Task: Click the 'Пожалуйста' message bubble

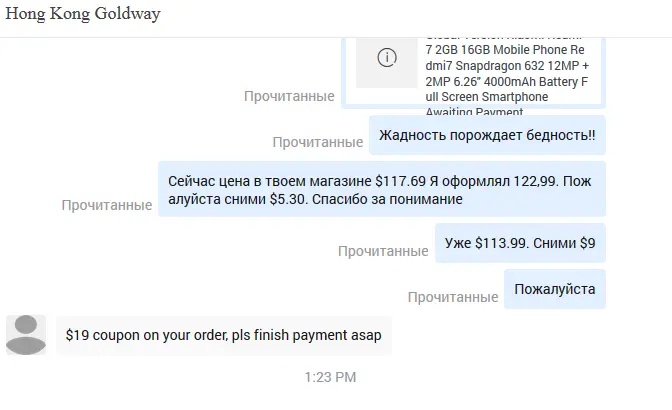Action: (555, 289)
